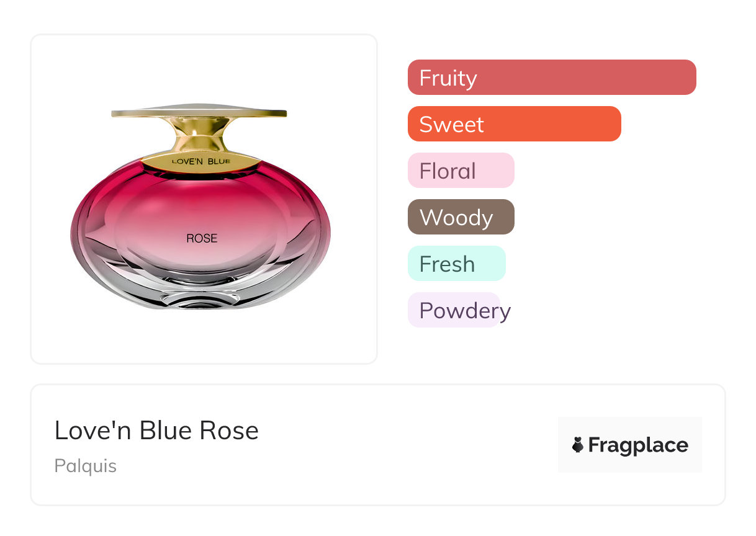This screenshot has width=756, height=536.
Task: Click the ROSE text on the bottle
Action: click(x=202, y=238)
